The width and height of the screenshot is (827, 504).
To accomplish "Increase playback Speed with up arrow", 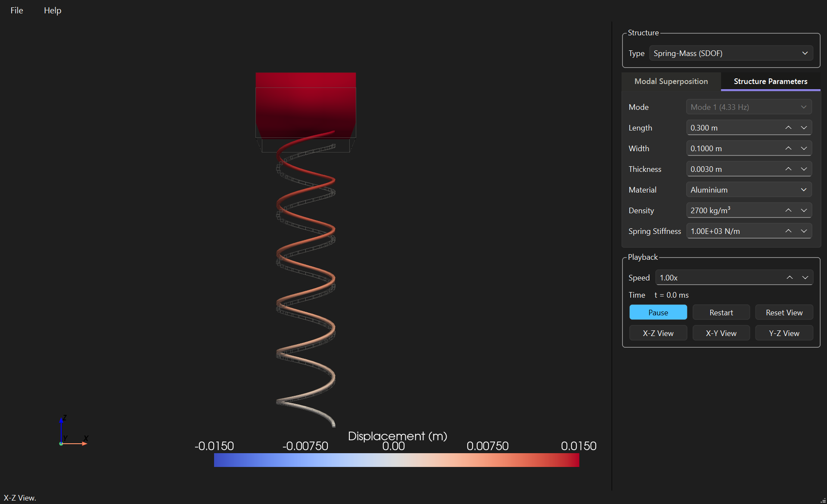I will click(790, 277).
